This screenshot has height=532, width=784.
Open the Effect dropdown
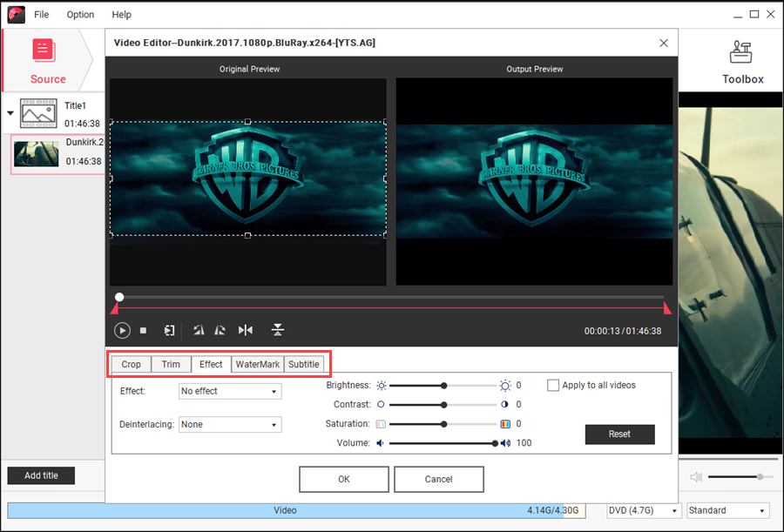(230, 391)
